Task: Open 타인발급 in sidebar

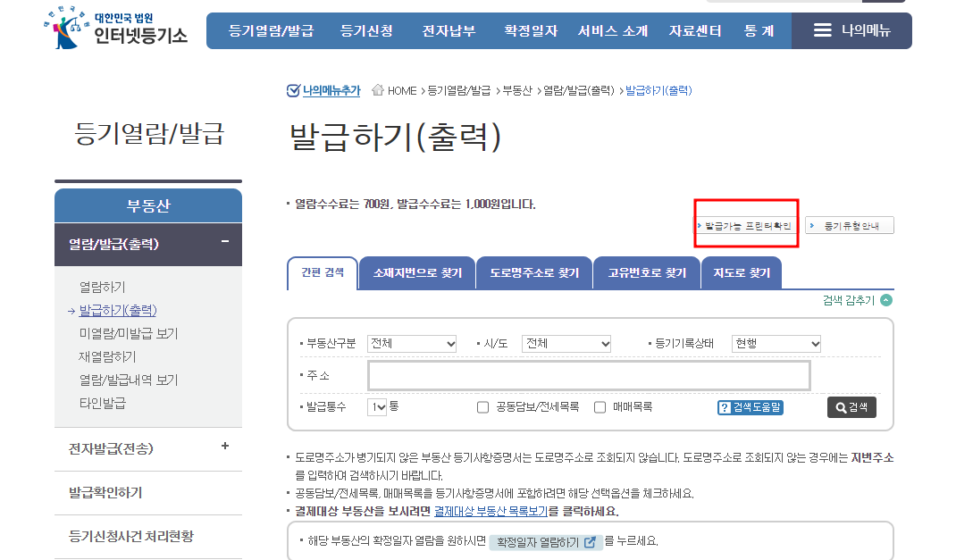Action: [103, 403]
